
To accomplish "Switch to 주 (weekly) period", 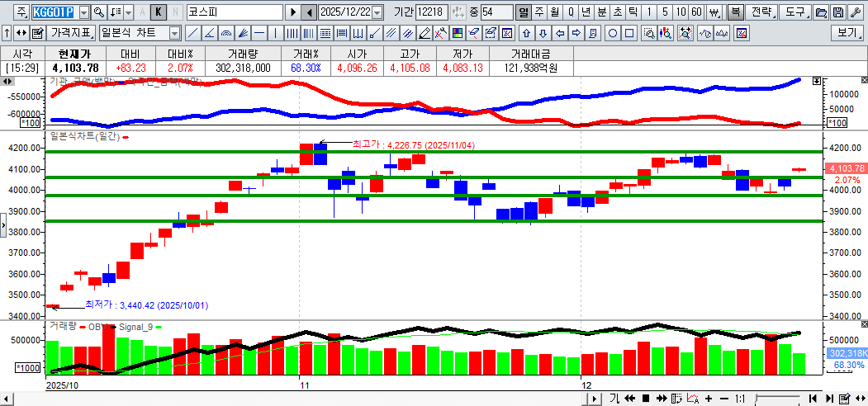I will point(539,12).
